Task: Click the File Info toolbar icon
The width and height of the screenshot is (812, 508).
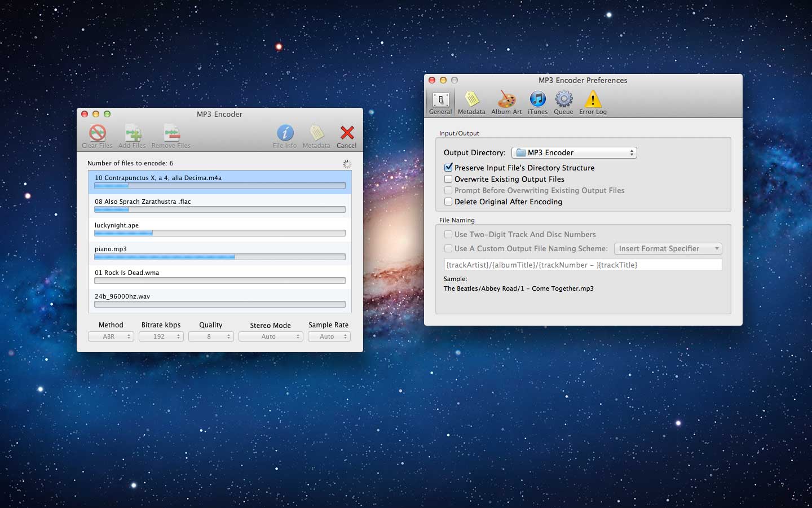Action: click(x=285, y=135)
